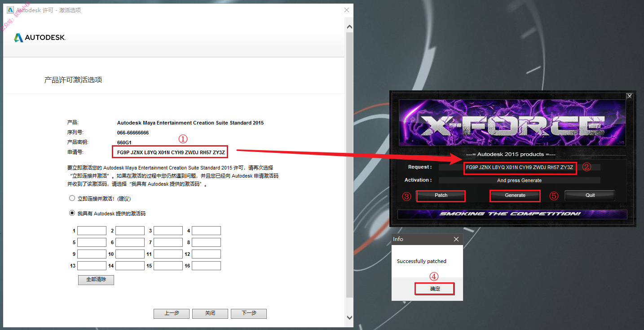Click the product key 660G1
Viewport: 644px width, 330px height.
(124, 143)
